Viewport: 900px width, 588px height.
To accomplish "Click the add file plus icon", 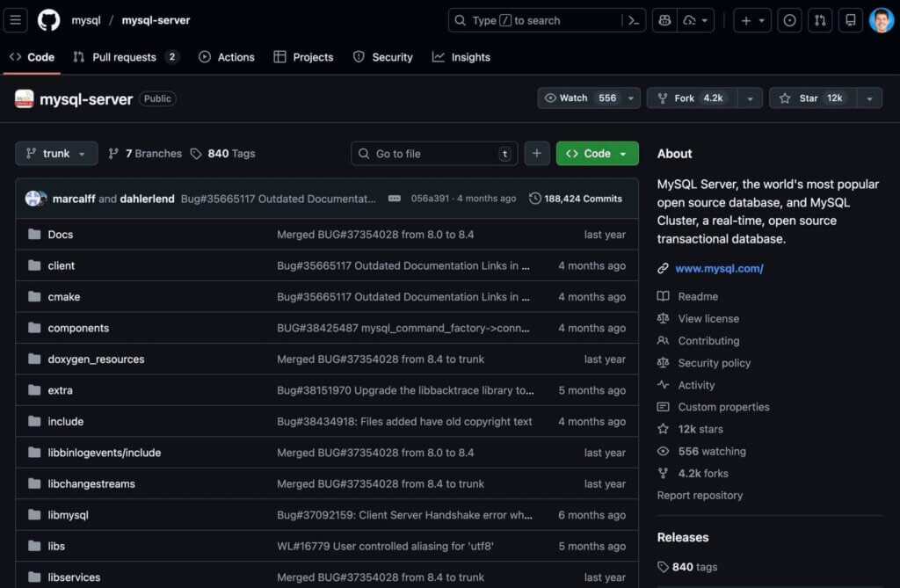I will (x=537, y=153).
